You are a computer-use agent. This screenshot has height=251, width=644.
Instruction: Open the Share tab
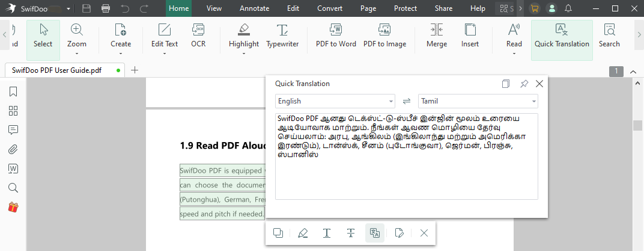point(443,8)
